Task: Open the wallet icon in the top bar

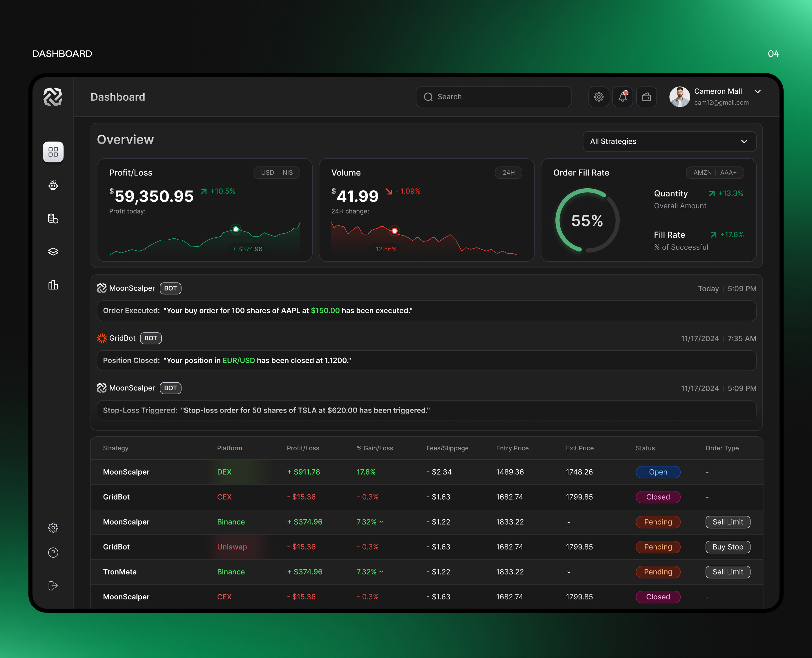Action: pyautogui.click(x=647, y=97)
